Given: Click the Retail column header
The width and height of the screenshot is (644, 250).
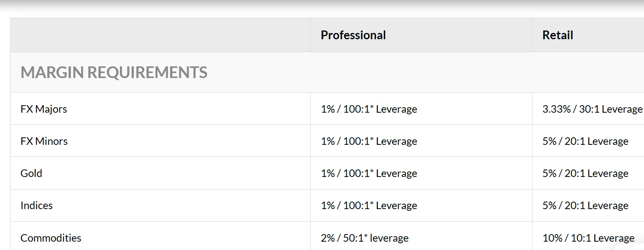Looking at the screenshot, I should pos(558,35).
